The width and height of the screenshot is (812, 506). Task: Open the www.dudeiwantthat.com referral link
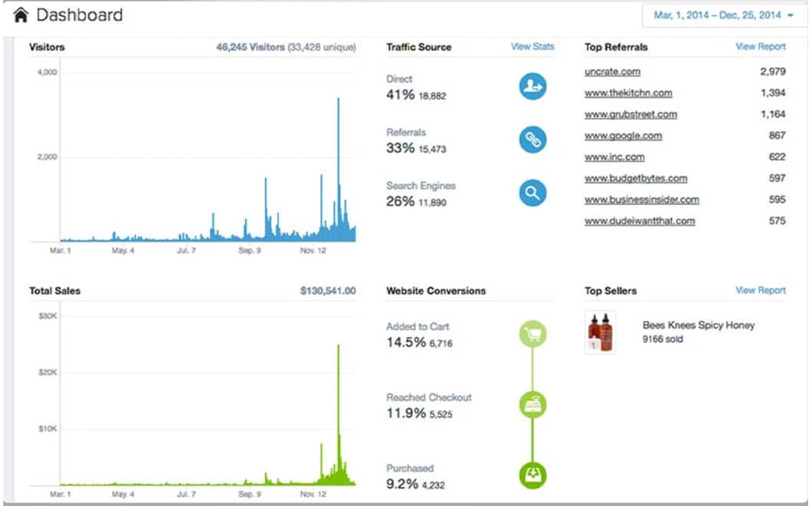tap(640, 221)
